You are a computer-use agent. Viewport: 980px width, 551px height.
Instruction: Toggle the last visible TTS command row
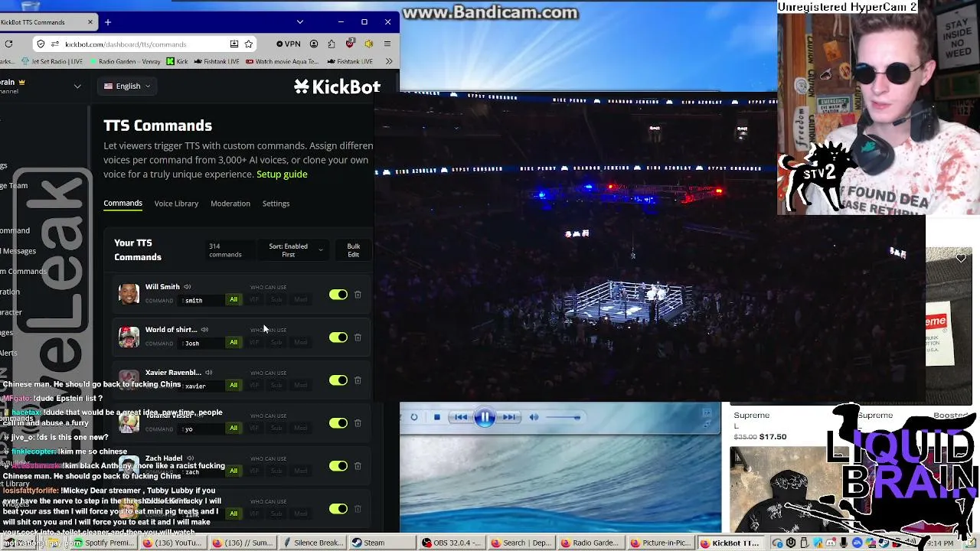[338, 509]
